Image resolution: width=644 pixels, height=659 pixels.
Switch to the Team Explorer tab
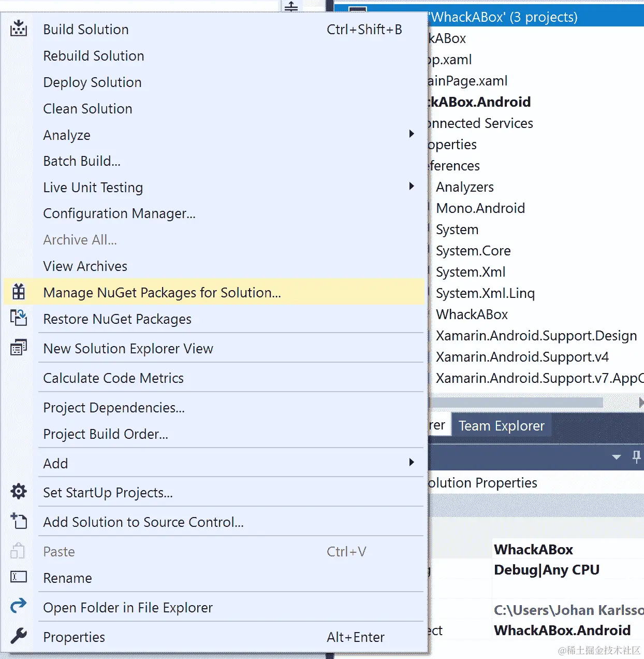coord(501,426)
